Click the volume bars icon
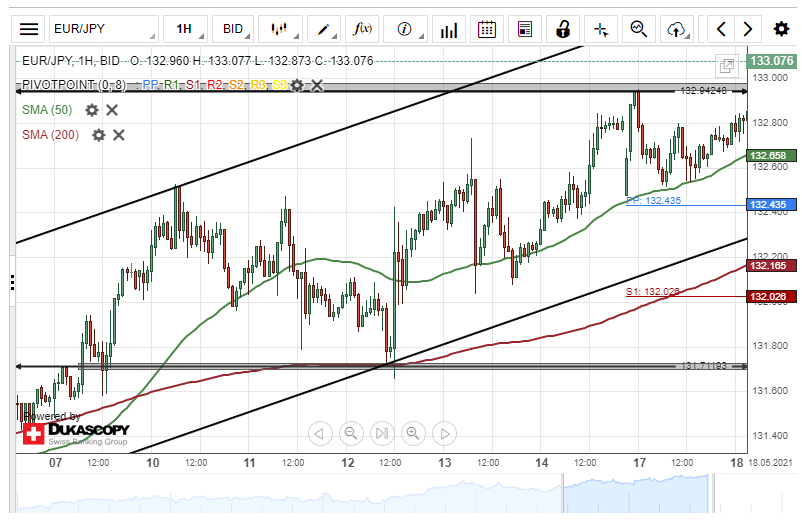 (x=449, y=30)
